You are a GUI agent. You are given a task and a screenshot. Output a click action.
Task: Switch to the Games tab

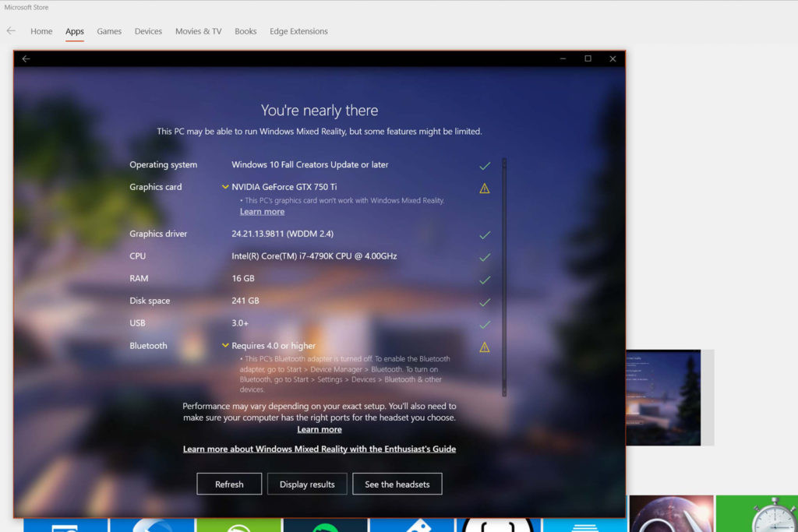(x=109, y=31)
